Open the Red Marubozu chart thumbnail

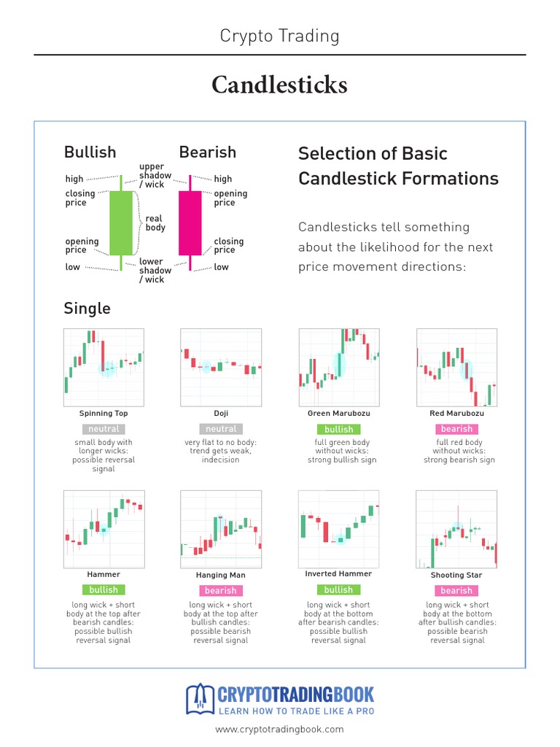456,368
